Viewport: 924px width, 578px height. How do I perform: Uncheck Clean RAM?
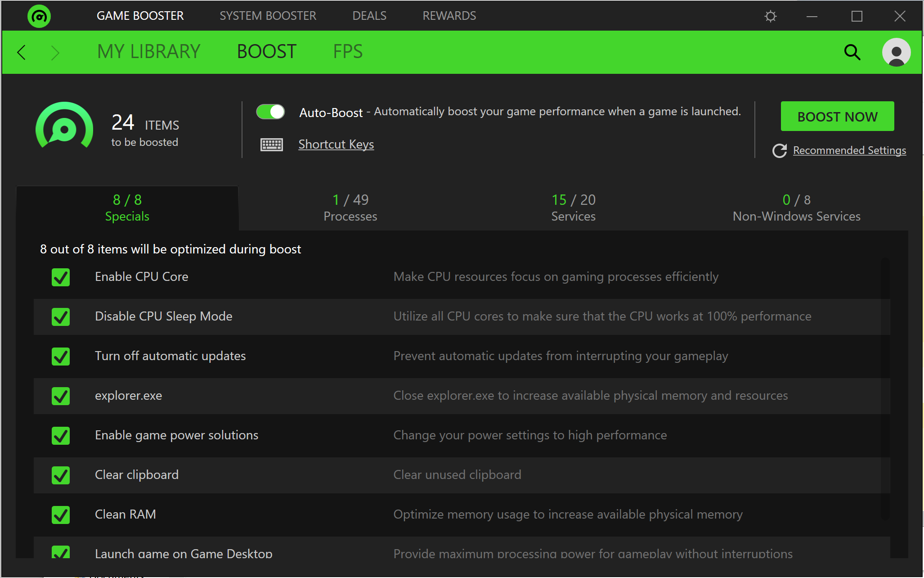click(61, 515)
